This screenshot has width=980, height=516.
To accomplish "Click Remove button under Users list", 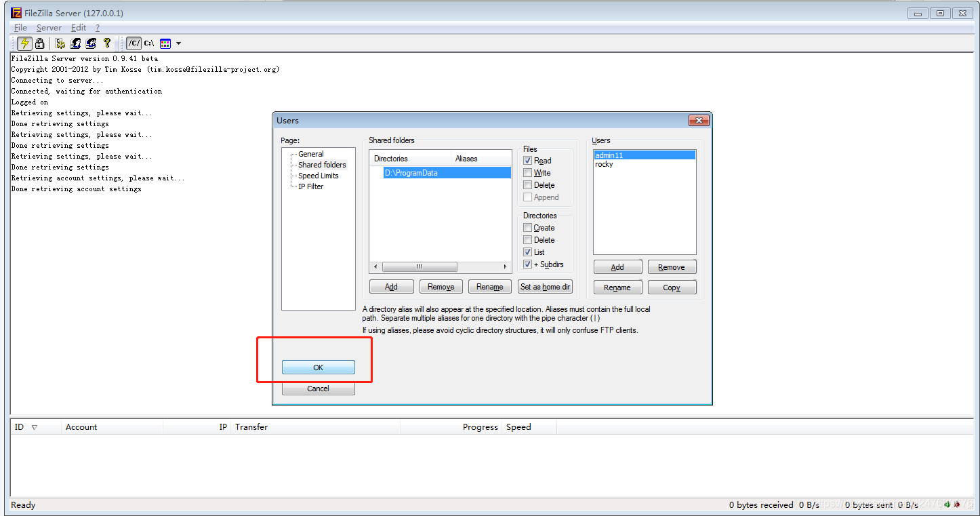I will 672,267.
